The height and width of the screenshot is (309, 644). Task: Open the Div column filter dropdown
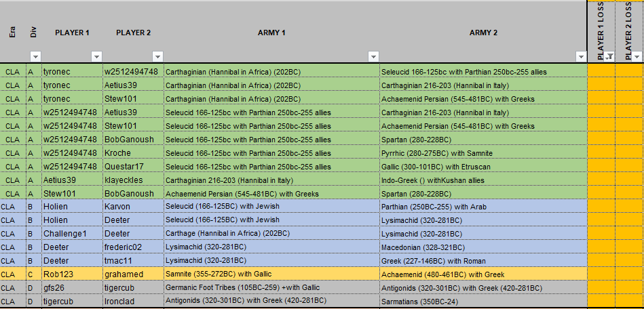[x=35, y=56]
